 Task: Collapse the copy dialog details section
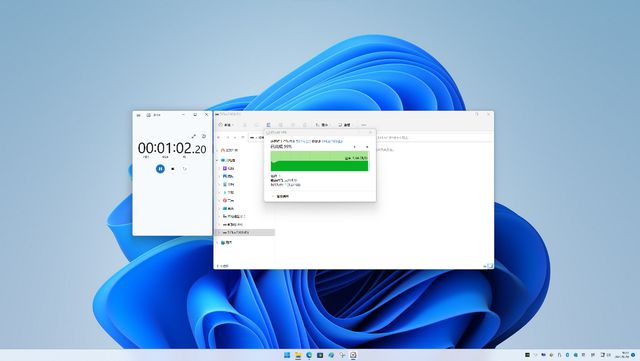point(280,196)
